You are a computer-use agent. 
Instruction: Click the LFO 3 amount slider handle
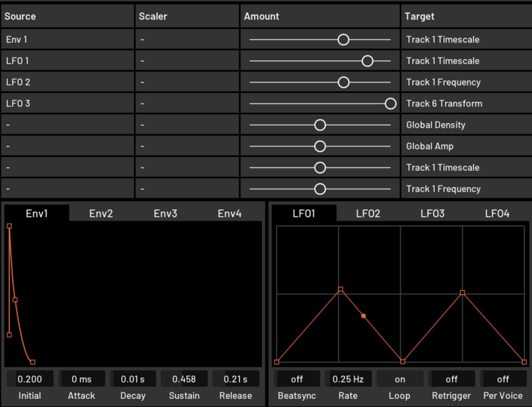click(x=390, y=104)
